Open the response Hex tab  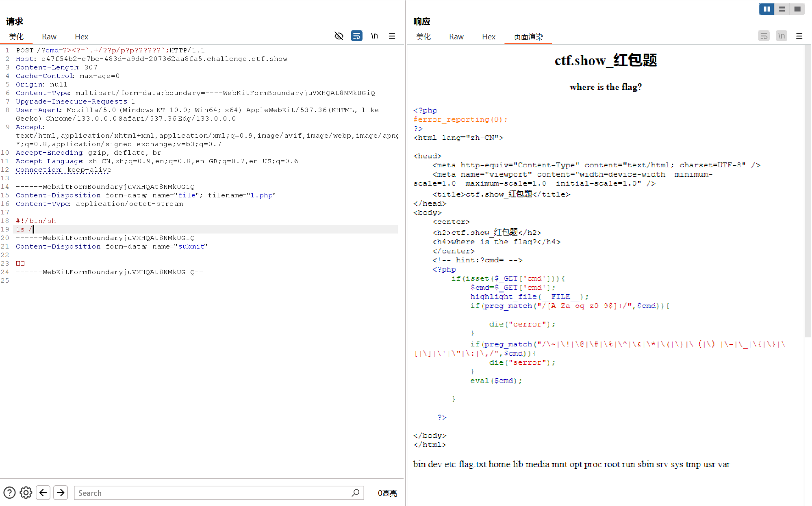[x=489, y=37]
